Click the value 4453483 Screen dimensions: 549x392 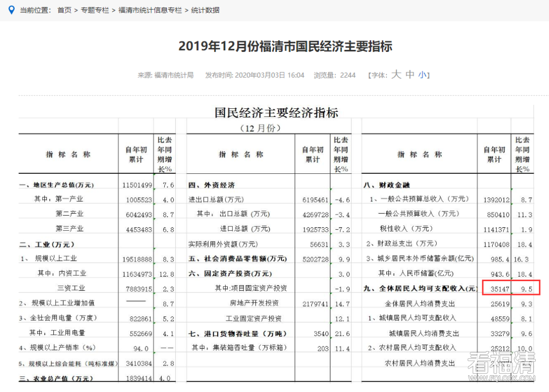click(139, 229)
